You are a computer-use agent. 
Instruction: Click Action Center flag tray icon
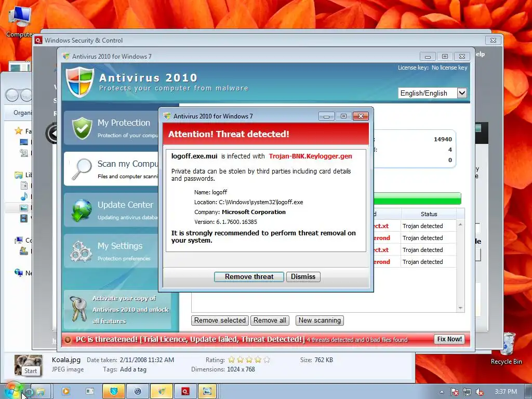(455, 392)
